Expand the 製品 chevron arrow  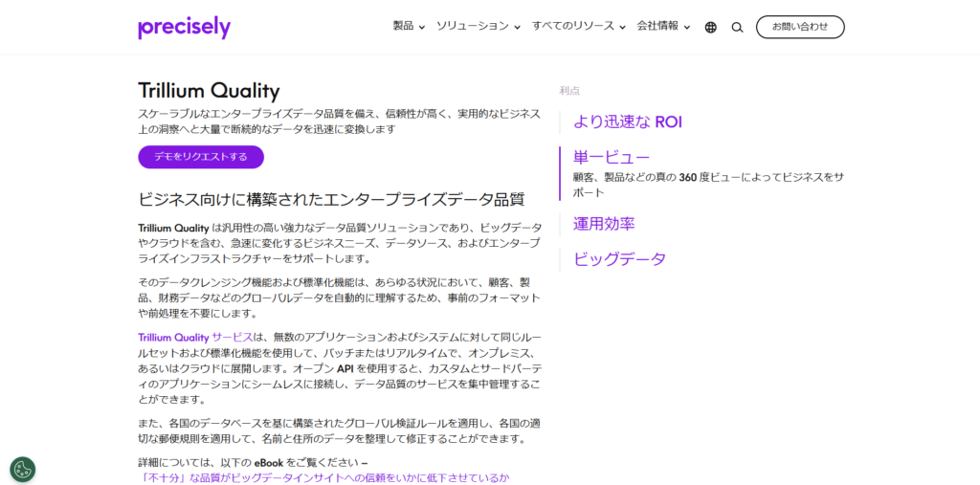coord(422,28)
